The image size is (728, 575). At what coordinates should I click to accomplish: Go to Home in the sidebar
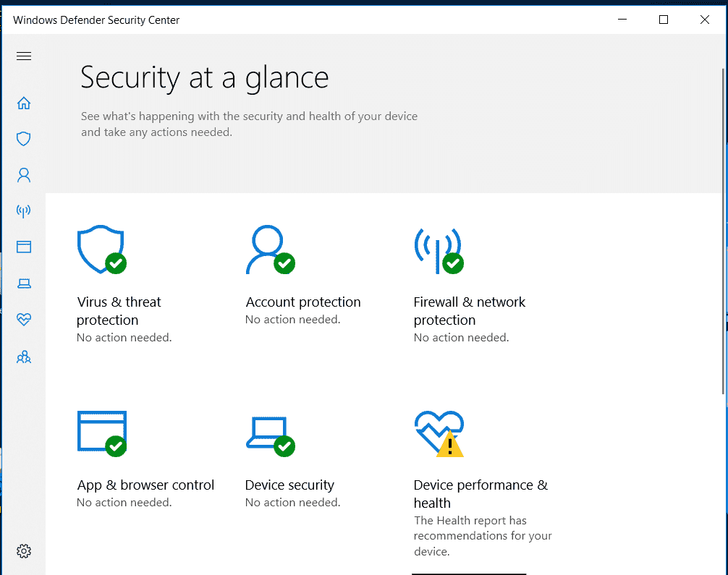24,103
